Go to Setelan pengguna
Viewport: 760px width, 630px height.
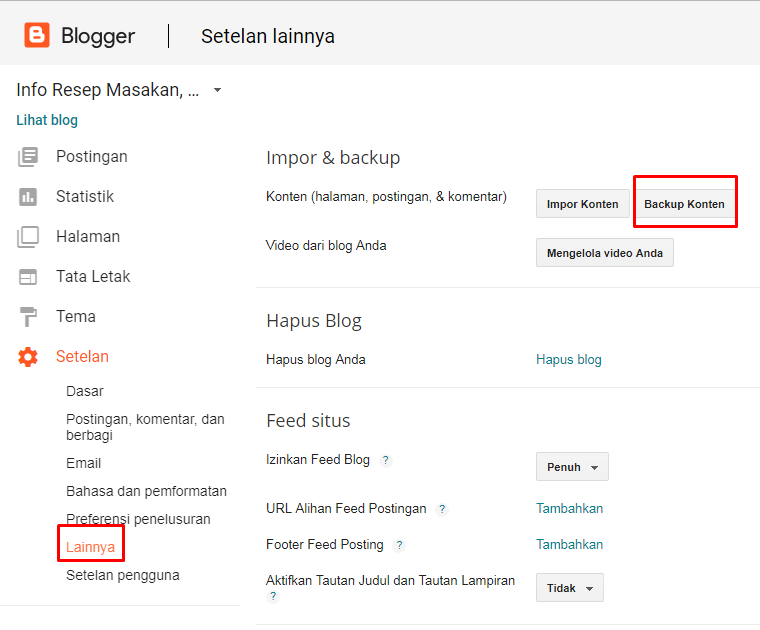[x=122, y=575]
